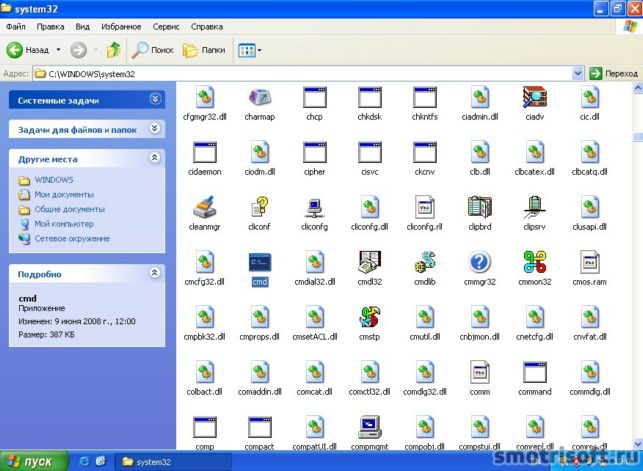Expand Системные задачи panel

(x=155, y=99)
